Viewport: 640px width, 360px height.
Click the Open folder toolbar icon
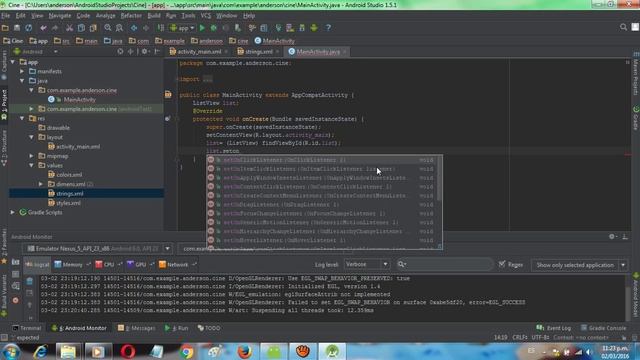5,28
